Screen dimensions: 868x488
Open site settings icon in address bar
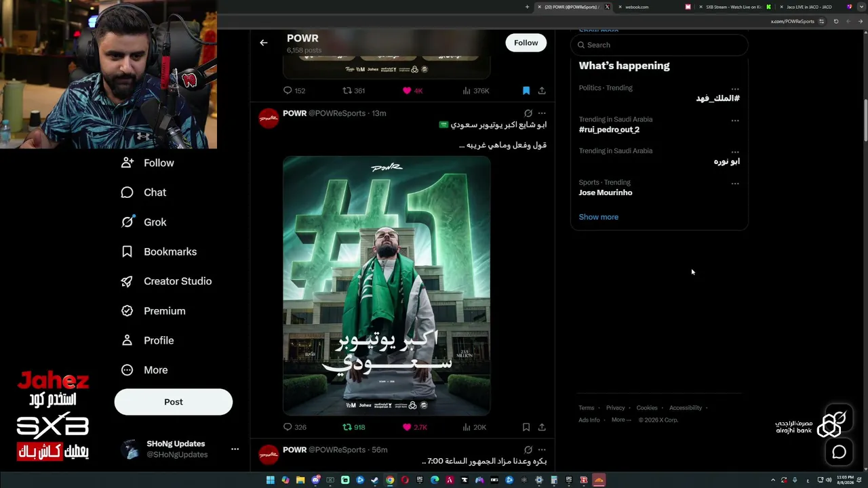click(x=822, y=22)
